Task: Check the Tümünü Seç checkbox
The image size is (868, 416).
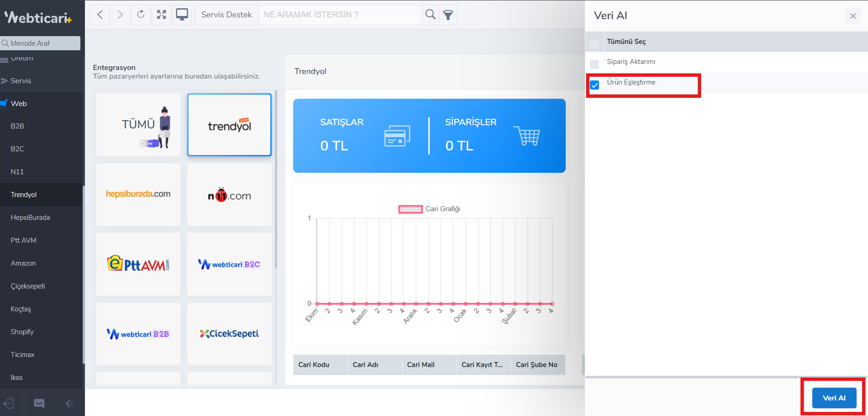Action: point(594,44)
